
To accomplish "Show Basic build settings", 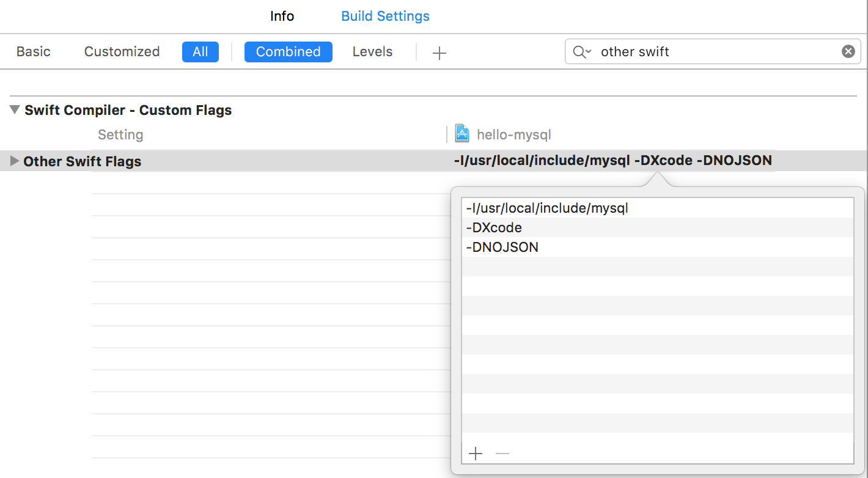I will click(x=34, y=52).
